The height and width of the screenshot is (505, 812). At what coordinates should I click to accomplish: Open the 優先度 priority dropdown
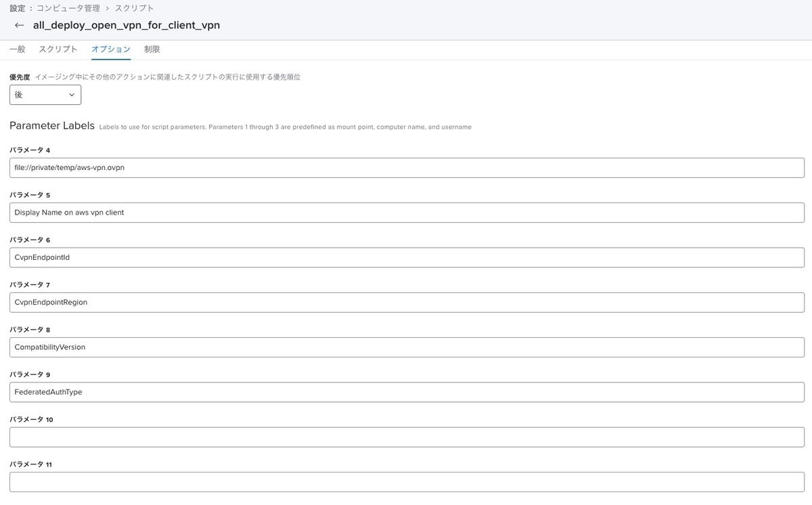coord(45,95)
